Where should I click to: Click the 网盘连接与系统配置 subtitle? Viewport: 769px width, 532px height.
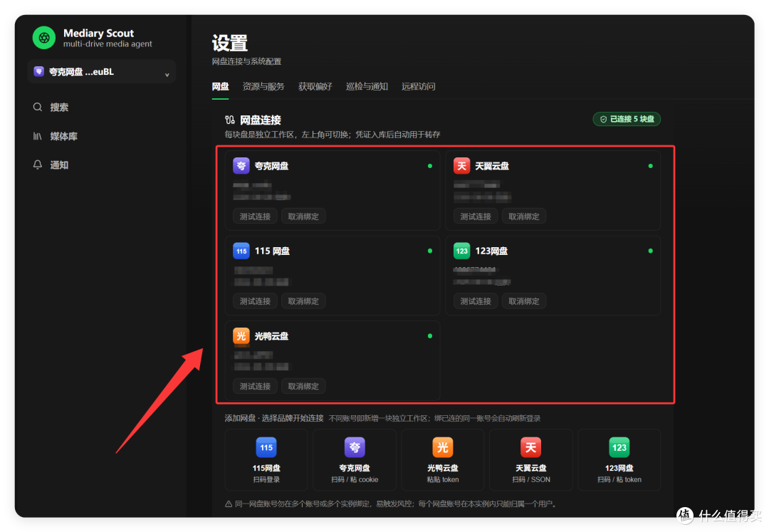(246, 61)
